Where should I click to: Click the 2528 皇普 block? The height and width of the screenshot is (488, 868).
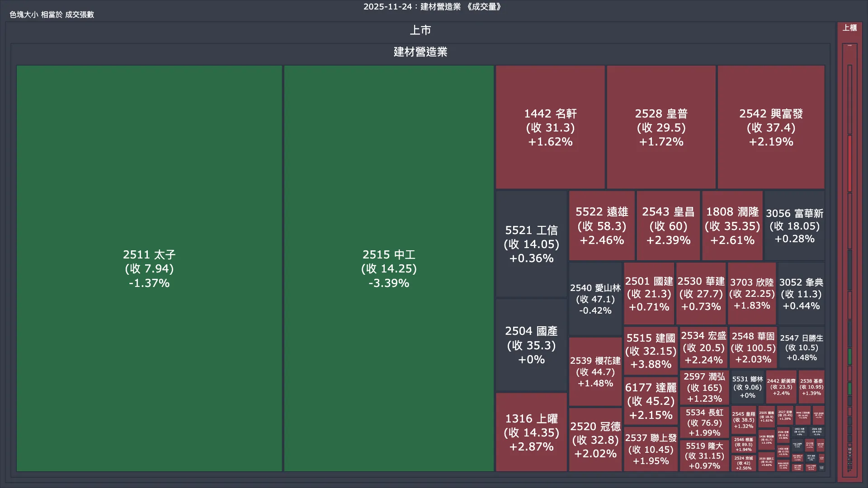pos(661,127)
